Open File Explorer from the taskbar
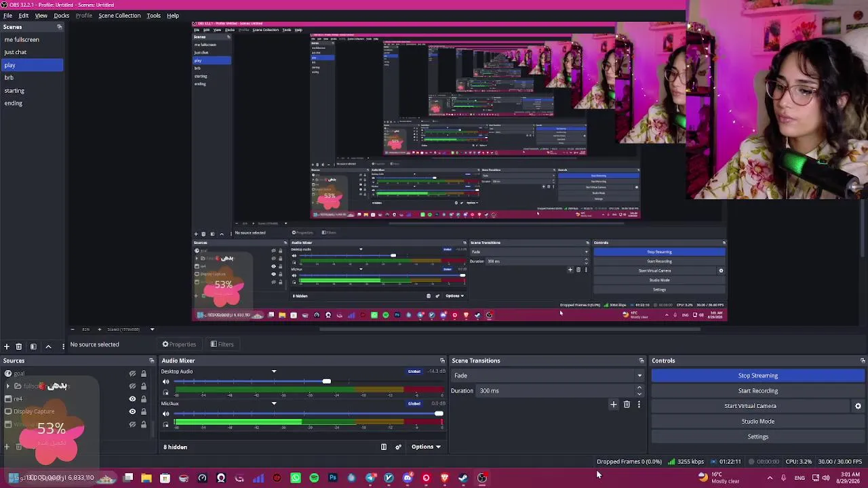This screenshot has height=488, width=868. point(146,478)
